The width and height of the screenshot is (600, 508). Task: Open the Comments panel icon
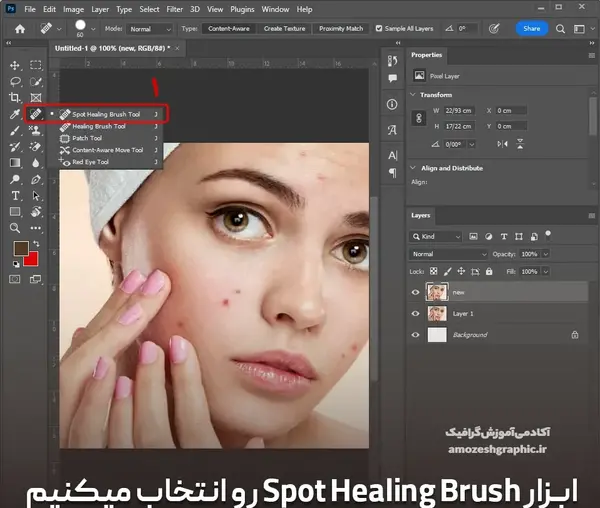click(x=392, y=78)
